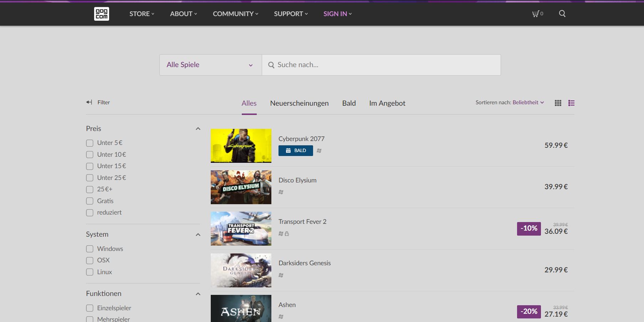Screen dimensions: 644x322
Task: Click the -10% discount badge
Action: click(529, 228)
